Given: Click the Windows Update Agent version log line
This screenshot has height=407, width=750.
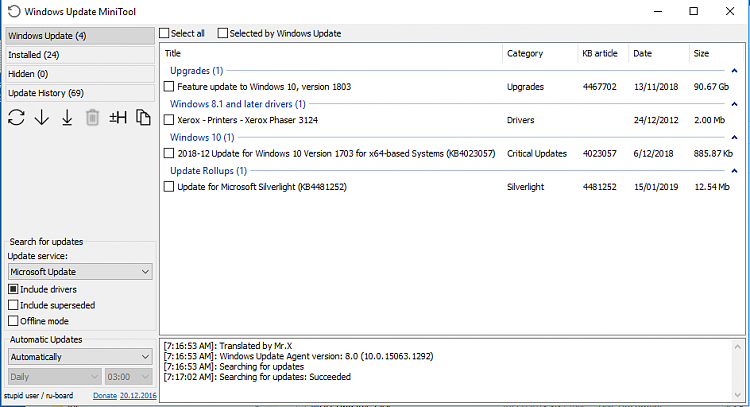Looking at the screenshot, I should 298,356.
